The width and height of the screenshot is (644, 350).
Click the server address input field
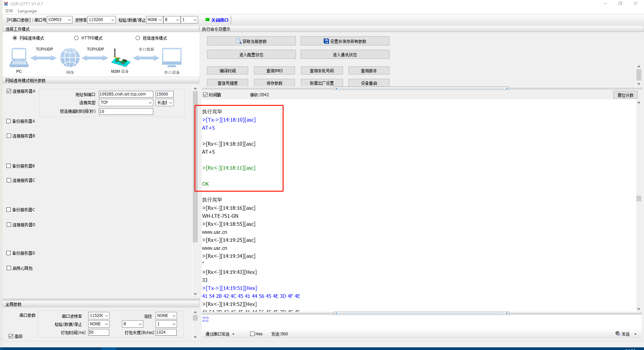point(126,94)
